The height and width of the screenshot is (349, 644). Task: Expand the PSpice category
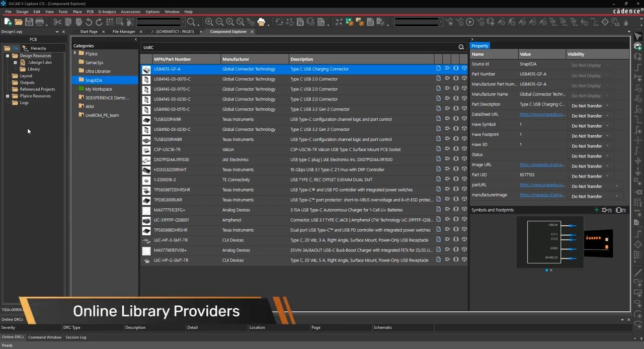click(75, 53)
